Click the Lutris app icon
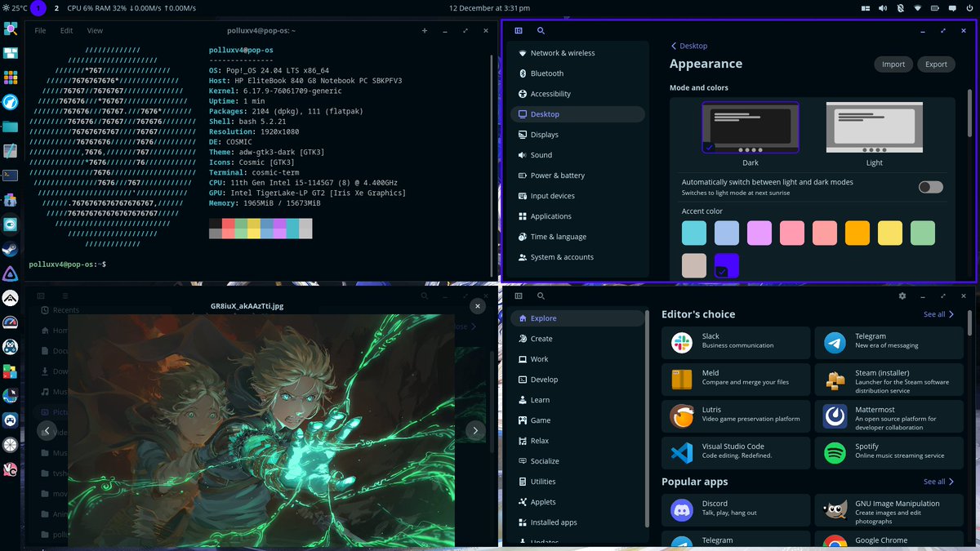This screenshot has height=551, width=980. tap(682, 416)
